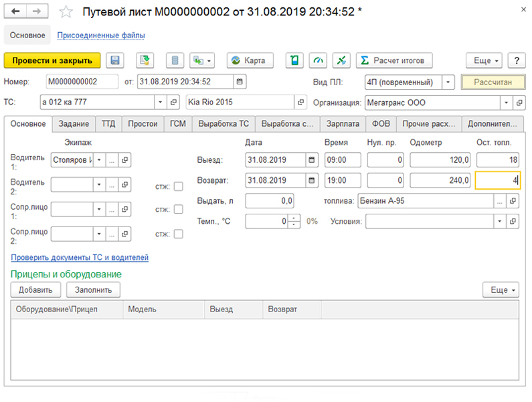Viewport: 532px width, 402px height.
Task: Switch to the ТТД tab
Action: click(108, 124)
